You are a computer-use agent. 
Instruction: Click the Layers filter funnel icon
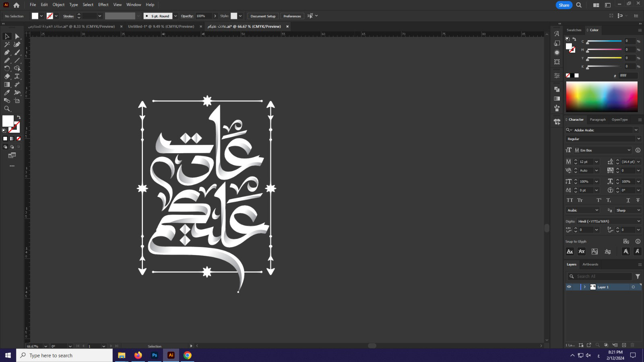pyautogui.click(x=638, y=276)
